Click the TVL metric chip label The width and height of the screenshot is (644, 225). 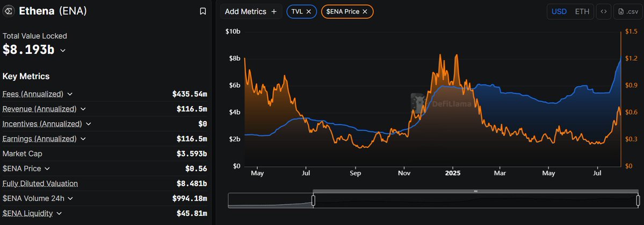(298, 11)
